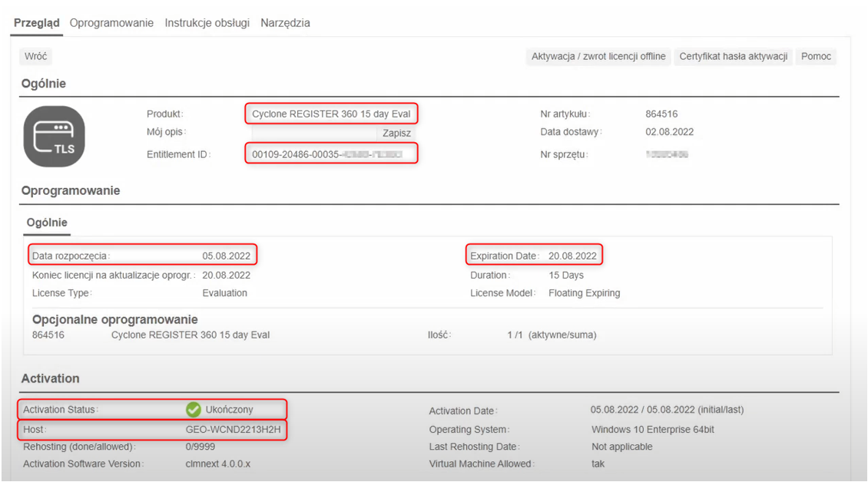The image size is (868, 482).
Task: Switch to the Przegląd tab
Action: tap(37, 23)
